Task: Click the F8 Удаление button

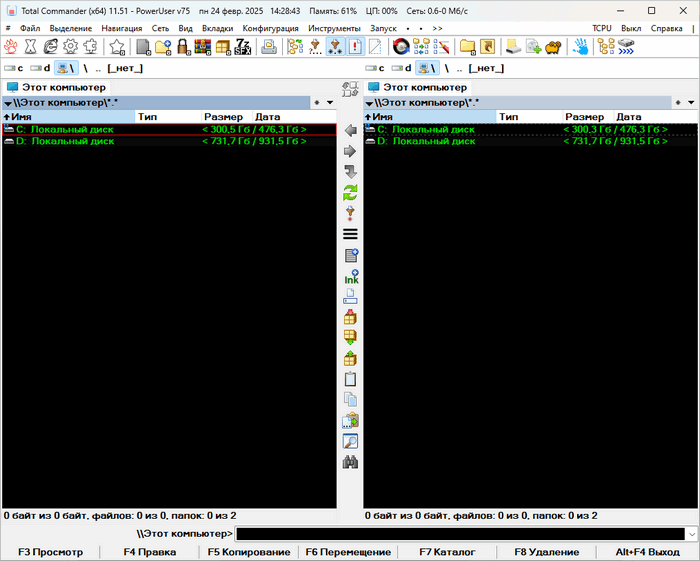Action: point(546,552)
